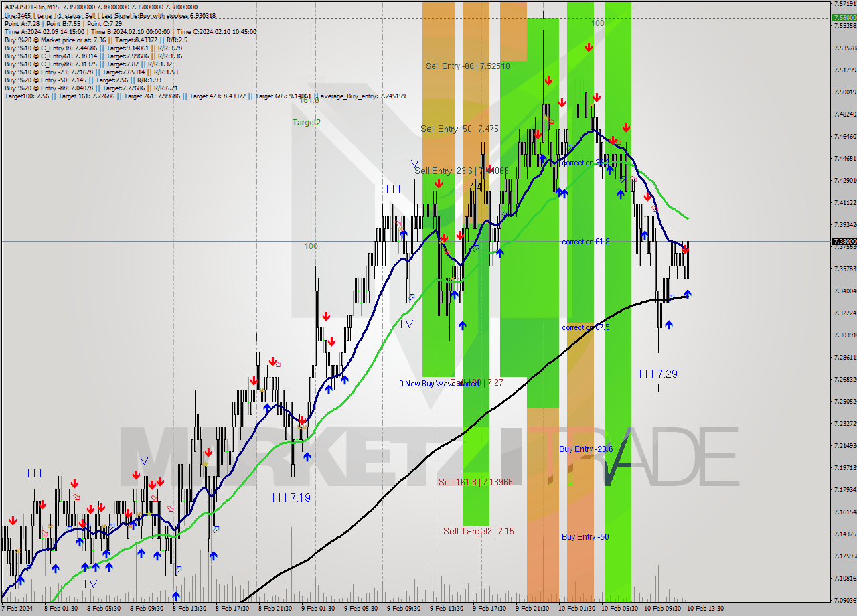Click the current price tag 7.38000
Screen dimensions: 857x616
(x=844, y=241)
